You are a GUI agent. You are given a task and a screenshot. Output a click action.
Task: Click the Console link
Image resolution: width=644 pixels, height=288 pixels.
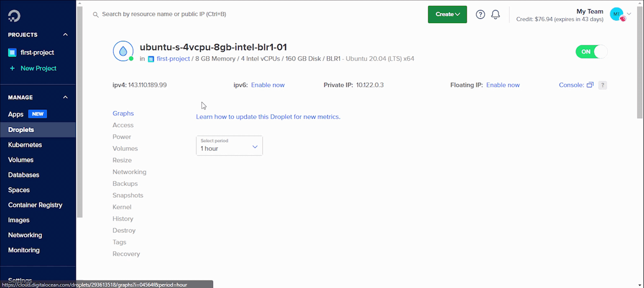click(x=571, y=85)
